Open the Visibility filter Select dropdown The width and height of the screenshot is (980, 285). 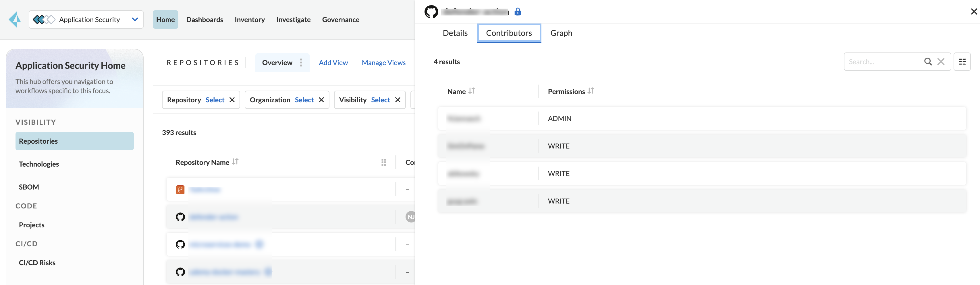pos(381,100)
